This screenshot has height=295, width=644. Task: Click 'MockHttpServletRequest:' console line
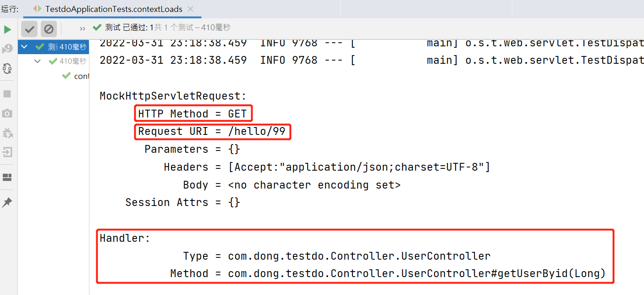(x=173, y=96)
